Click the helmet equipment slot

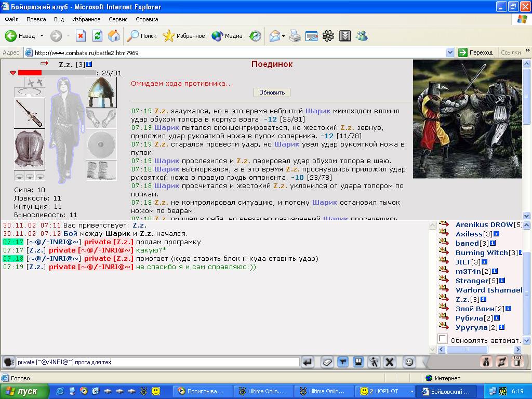pyautogui.click(x=101, y=92)
